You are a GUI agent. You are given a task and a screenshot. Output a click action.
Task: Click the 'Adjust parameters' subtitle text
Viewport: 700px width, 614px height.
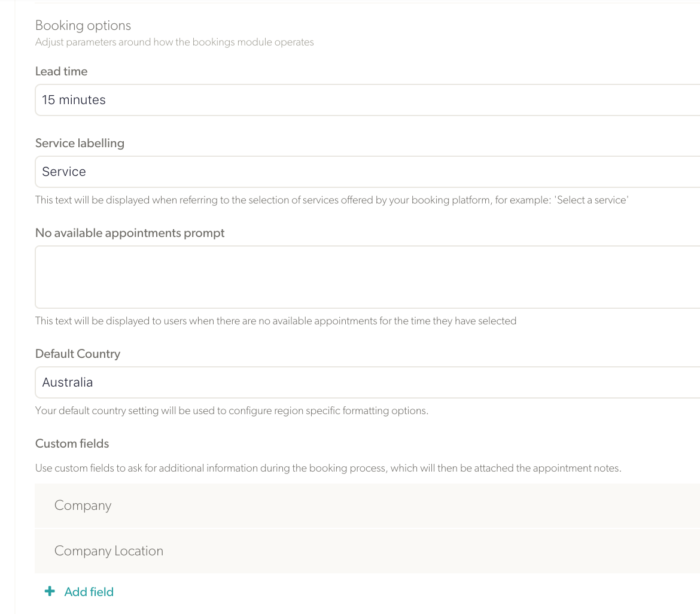pos(175,42)
